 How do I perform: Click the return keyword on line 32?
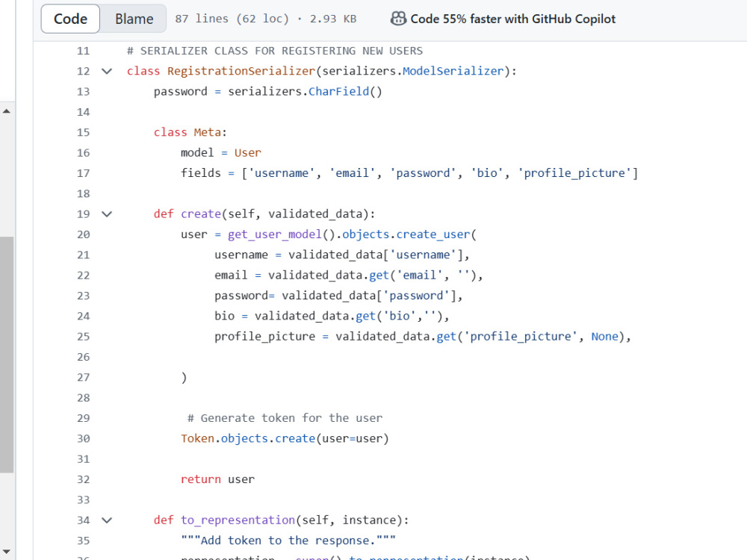coord(200,479)
